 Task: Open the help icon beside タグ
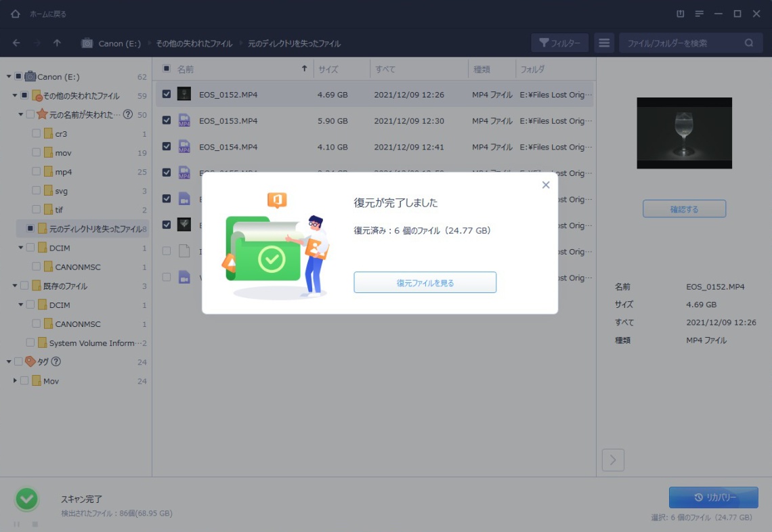56,361
